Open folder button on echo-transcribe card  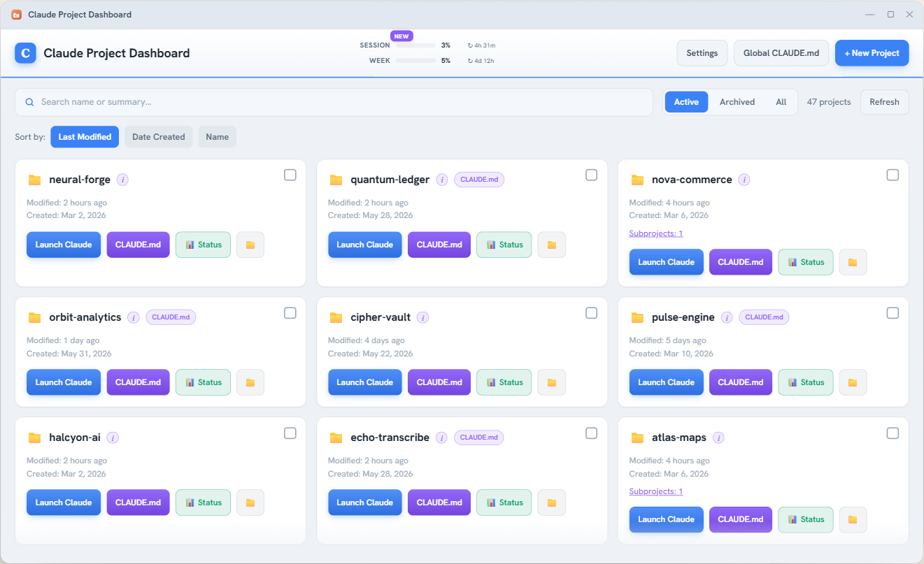(x=552, y=502)
